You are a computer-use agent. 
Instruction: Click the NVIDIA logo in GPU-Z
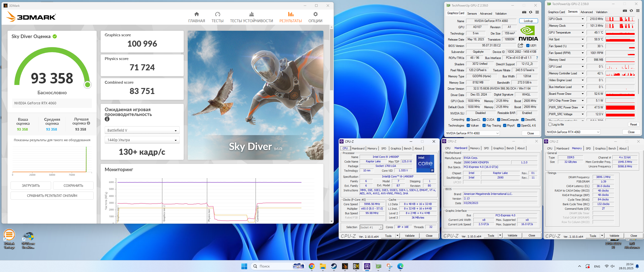coord(528,34)
